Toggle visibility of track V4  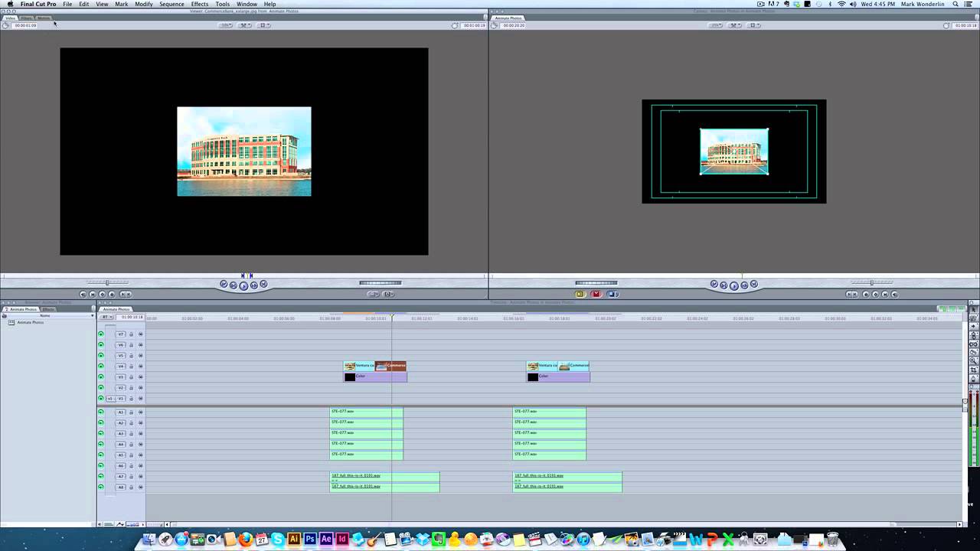(101, 367)
